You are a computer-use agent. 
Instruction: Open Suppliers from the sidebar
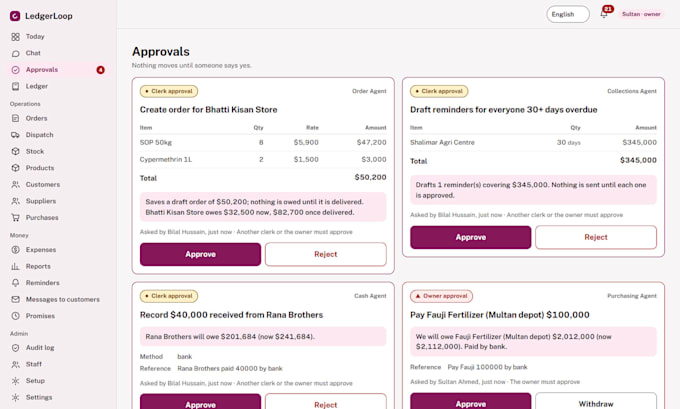(x=41, y=201)
